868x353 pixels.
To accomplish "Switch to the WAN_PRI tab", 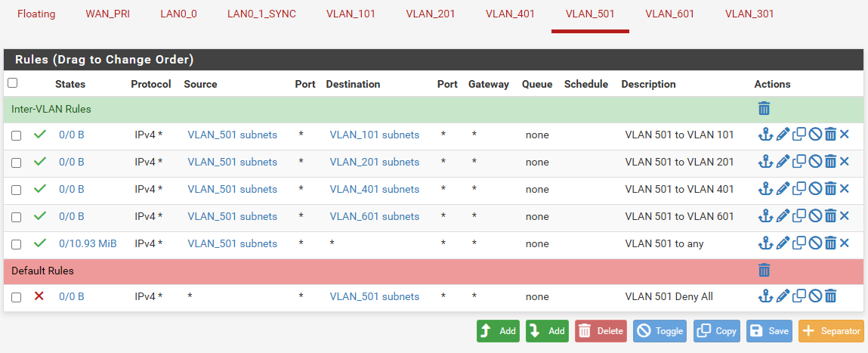I will coord(107,14).
